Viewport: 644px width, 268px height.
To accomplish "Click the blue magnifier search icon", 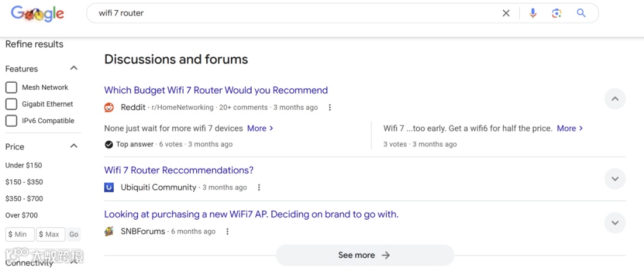I will [x=581, y=13].
